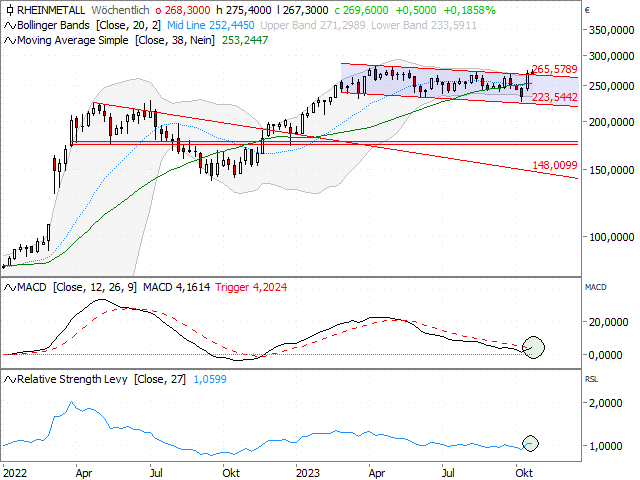This screenshot has width=640, height=480.
Task: Click the Wöchentlich interval label
Action: 120,10
